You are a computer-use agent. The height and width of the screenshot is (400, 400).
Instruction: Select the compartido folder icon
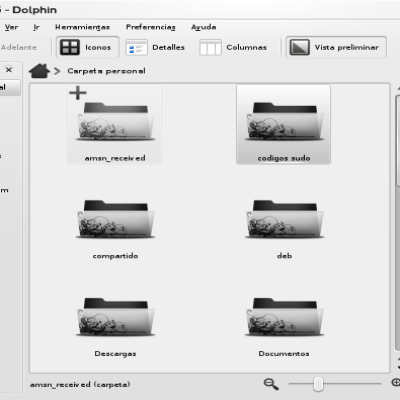[x=115, y=219]
